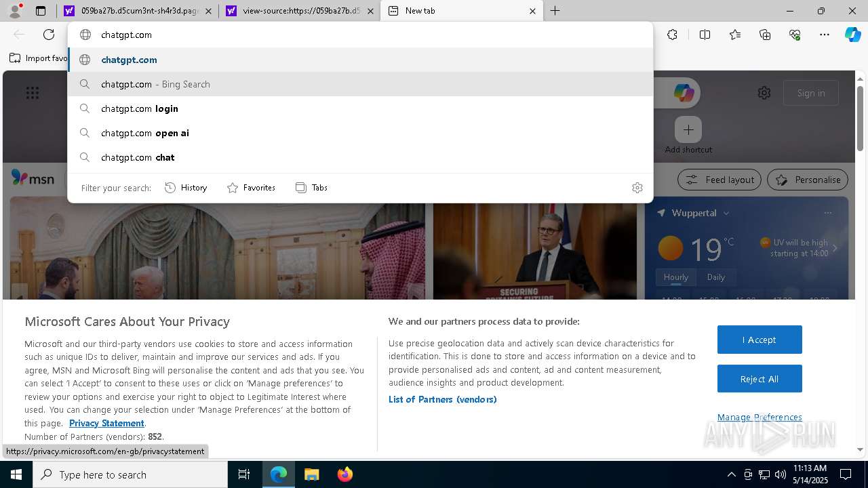Show hidden system tray icons
Screen dimensions: 868x488
point(731,474)
